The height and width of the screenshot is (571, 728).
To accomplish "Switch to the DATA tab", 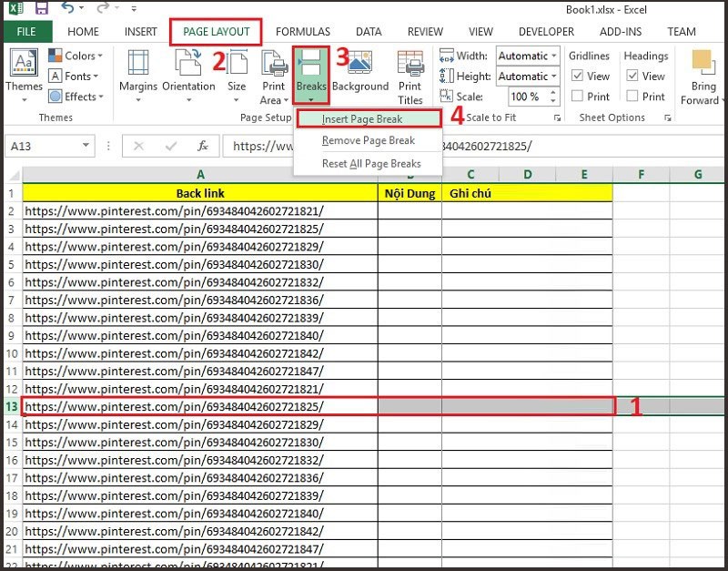I will coord(369,32).
